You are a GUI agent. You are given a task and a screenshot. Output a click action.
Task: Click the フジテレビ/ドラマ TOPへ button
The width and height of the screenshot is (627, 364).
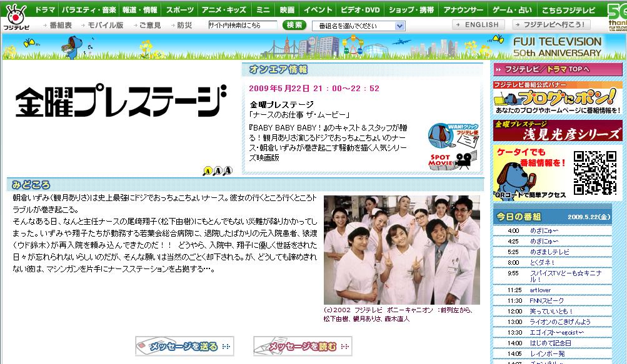pyautogui.click(x=558, y=69)
